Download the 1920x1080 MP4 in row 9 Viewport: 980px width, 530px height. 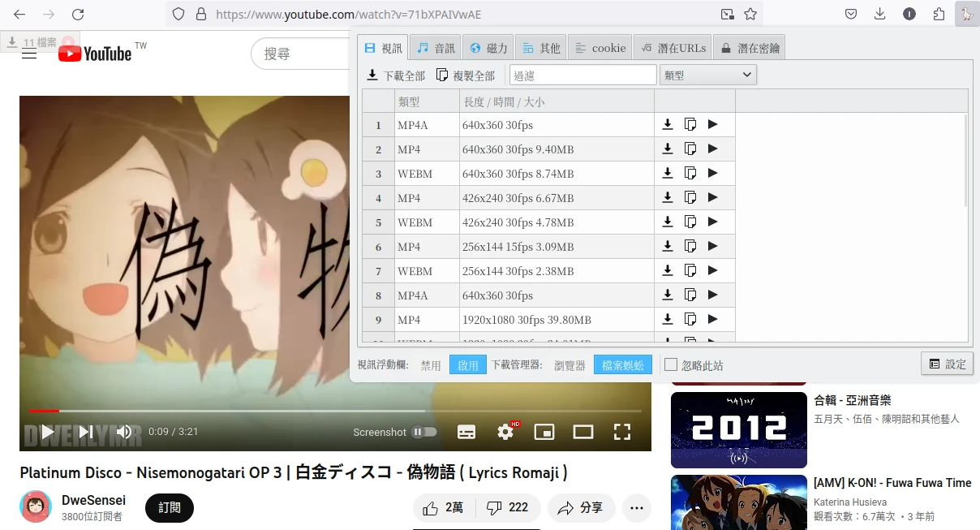668,319
